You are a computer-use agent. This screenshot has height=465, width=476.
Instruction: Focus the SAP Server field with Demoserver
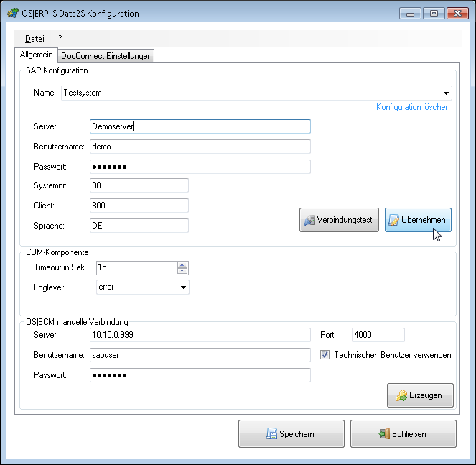[x=200, y=126]
